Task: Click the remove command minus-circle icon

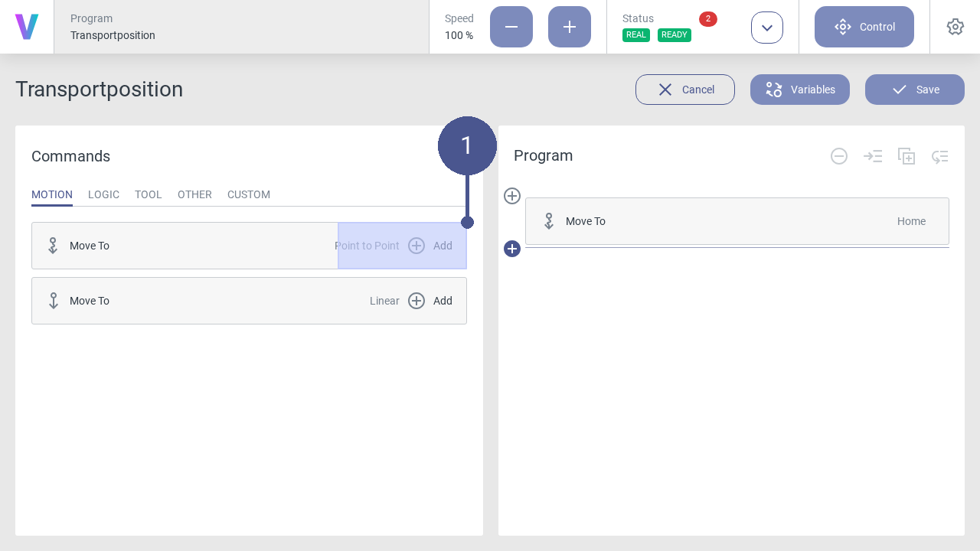Action: click(x=839, y=156)
